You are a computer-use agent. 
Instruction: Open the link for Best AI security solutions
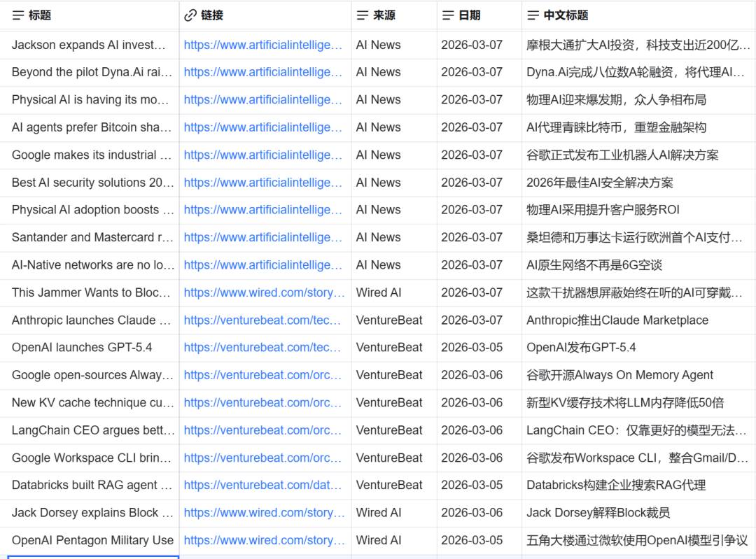262,183
